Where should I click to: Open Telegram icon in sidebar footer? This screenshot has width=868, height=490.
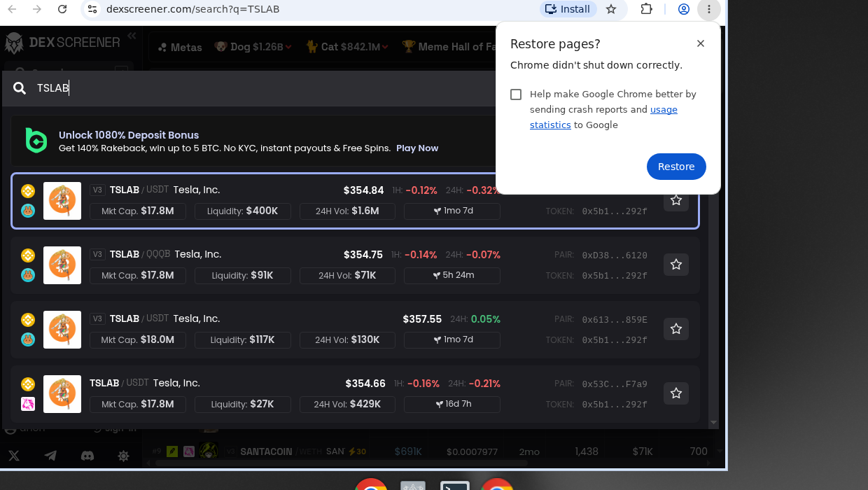click(x=50, y=456)
